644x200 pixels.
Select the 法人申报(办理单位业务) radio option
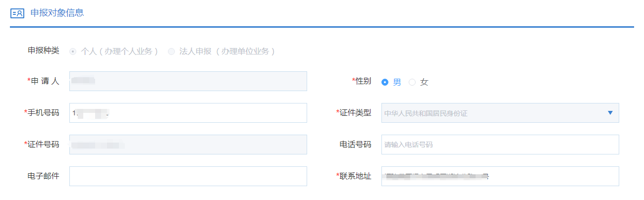point(172,51)
